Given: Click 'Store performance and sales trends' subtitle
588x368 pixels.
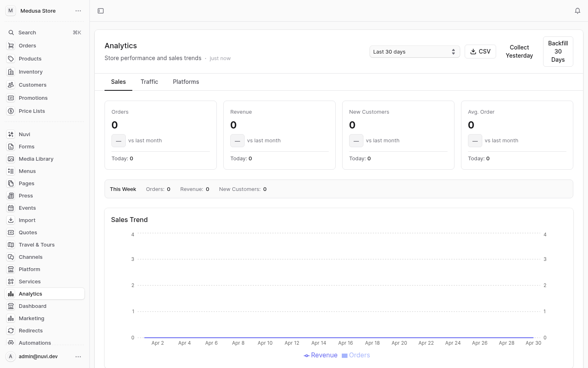Looking at the screenshot, I should [x=153, y=58].
